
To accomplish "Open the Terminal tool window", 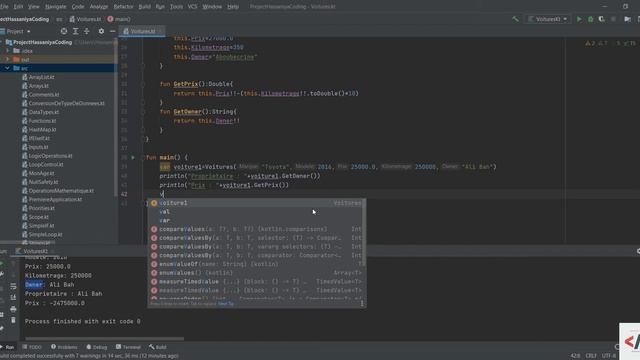I will tap(128, 347).
